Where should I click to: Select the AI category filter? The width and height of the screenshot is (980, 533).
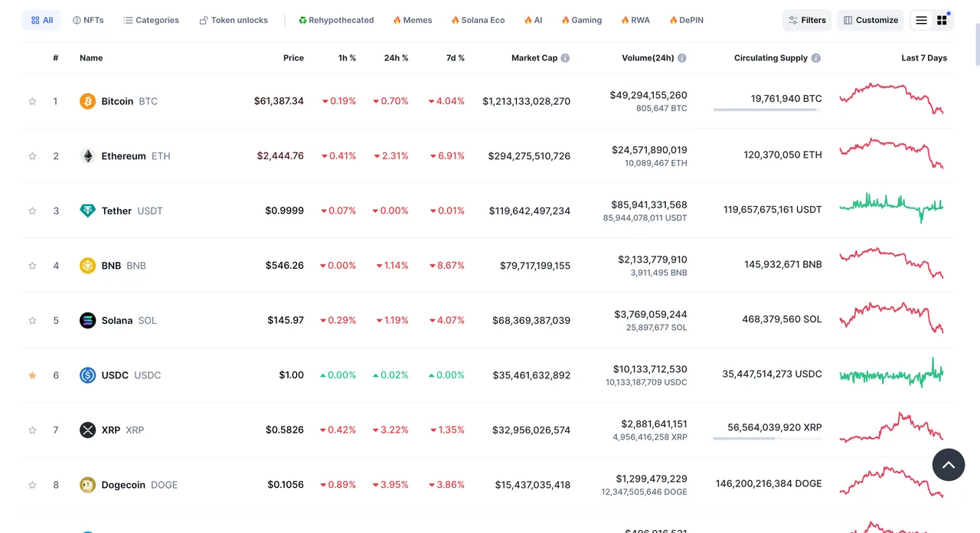click(533, 20)
